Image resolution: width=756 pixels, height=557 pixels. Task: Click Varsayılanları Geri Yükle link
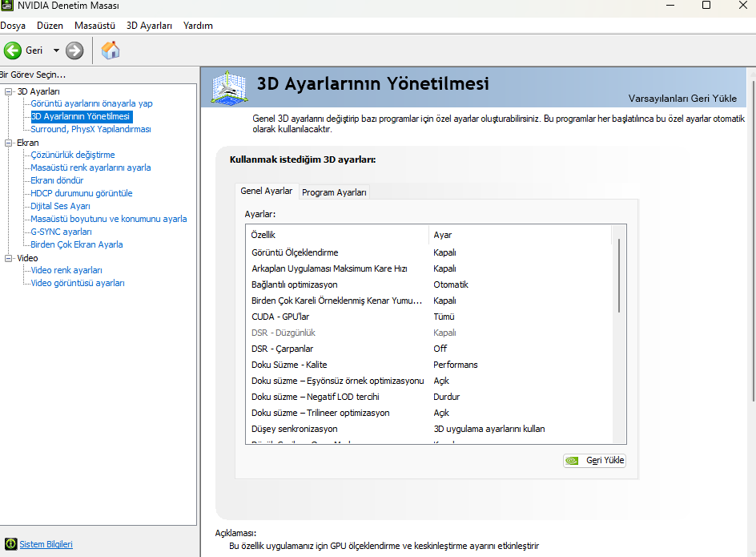[x=682, y=99]
